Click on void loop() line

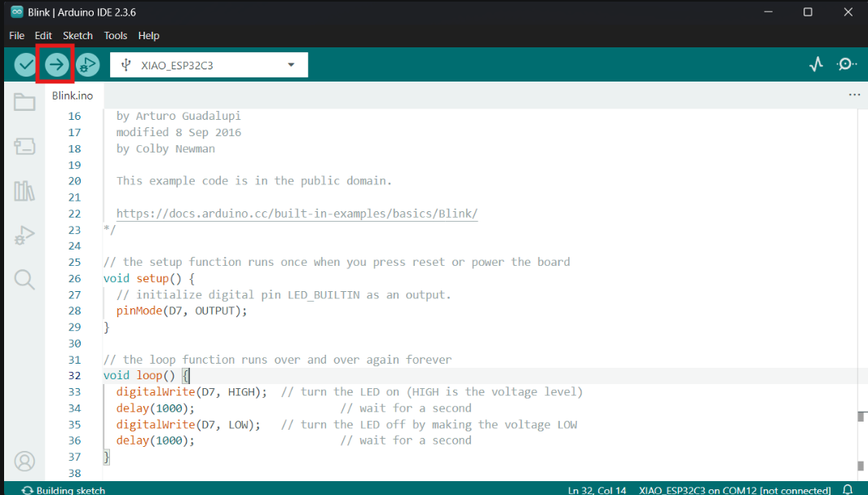147,375
